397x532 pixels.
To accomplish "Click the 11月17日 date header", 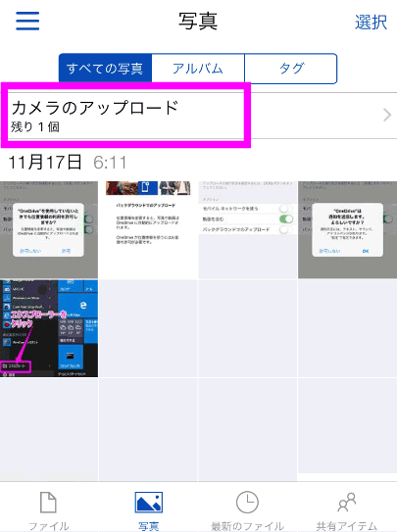I will point(45,162).
